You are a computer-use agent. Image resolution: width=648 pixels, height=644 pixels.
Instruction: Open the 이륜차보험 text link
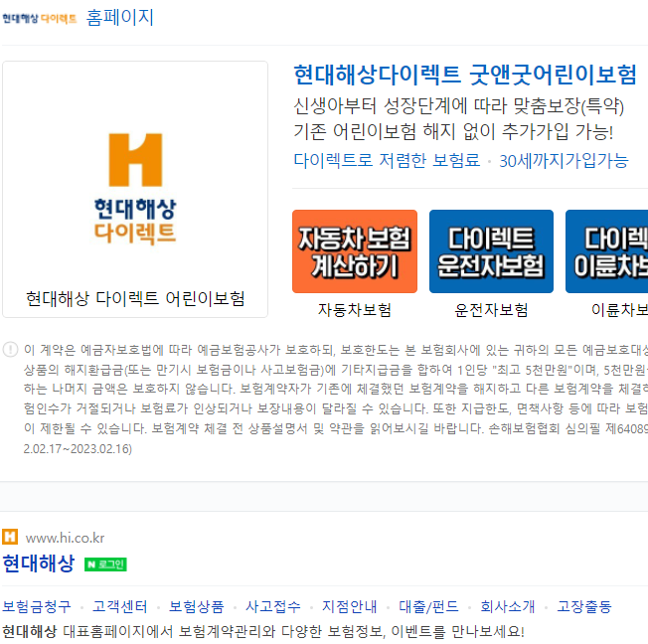(x=619, y=310)
